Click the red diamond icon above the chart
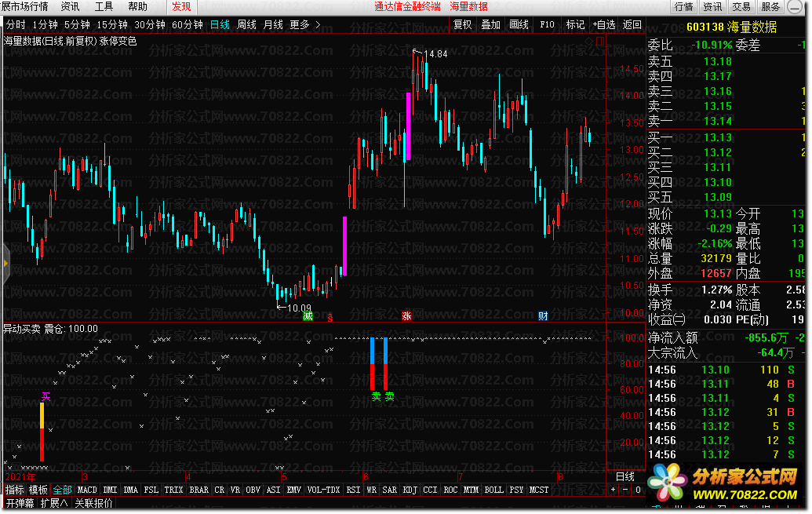Screen dimensions: 812x514 [x=589, y=41]
